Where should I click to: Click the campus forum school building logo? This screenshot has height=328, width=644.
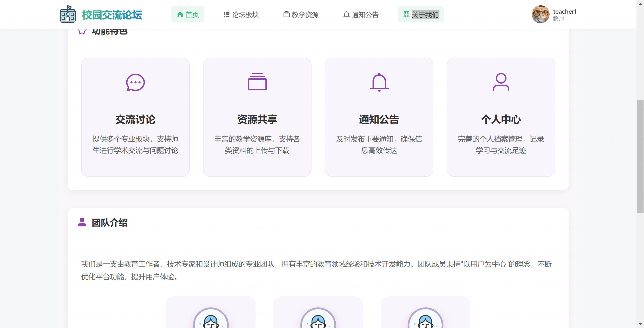(68, 14)
